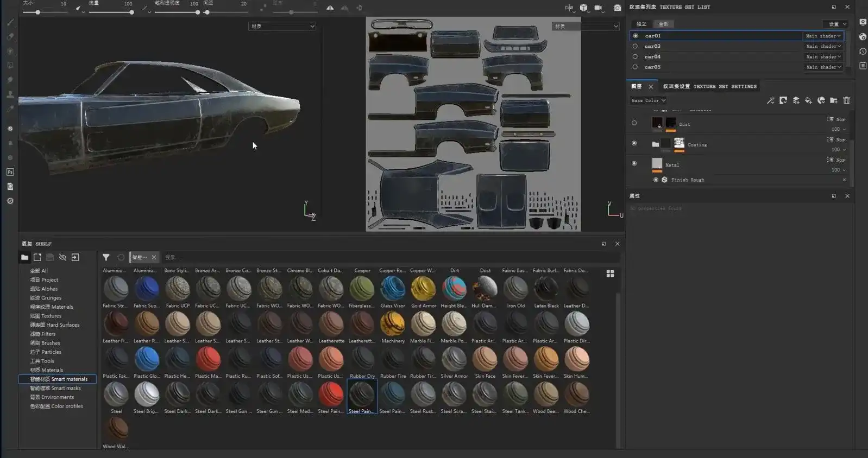The image size is (868, 458).
Task: Click the brush size slider handle
Action: pyautogui.click(x=37, y=12)
